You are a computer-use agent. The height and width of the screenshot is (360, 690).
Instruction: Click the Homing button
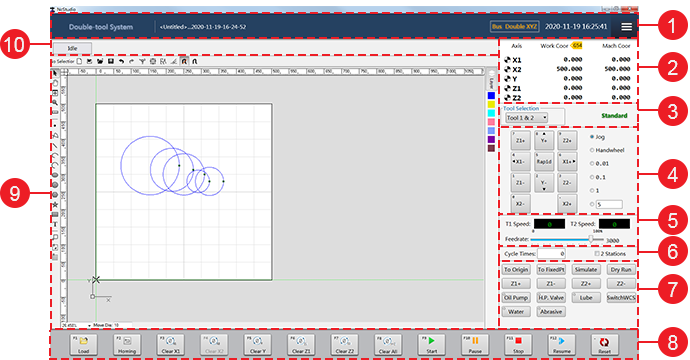point(127,345)
